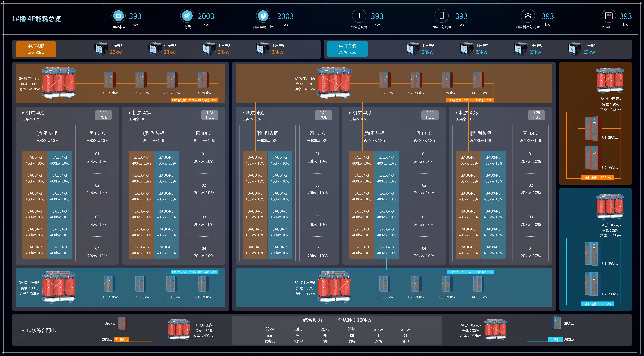Click 总功耗：100kw text
This screenshot has width=644, height=356.
pyautogui.click(x=355, y=320)
